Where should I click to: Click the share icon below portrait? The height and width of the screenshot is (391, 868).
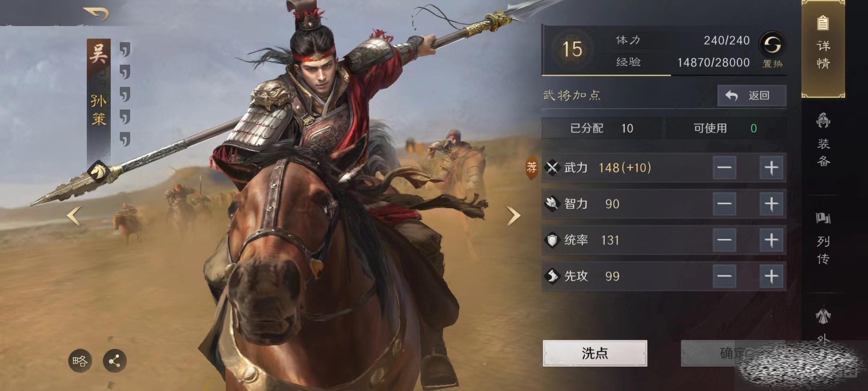click(115, 361)
